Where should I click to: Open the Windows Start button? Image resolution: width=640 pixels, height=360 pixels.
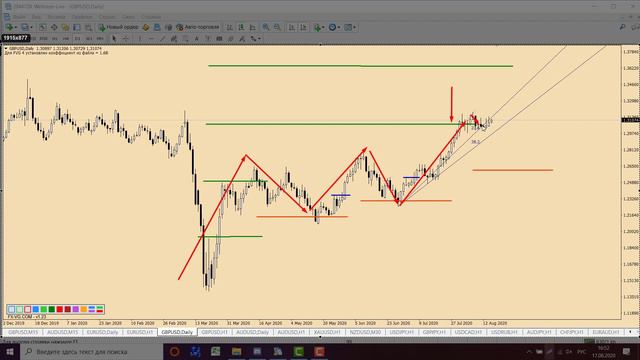9,351
